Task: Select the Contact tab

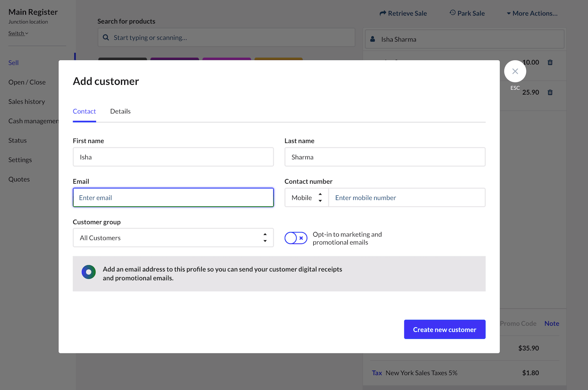Action: click(x=84, y=111)
